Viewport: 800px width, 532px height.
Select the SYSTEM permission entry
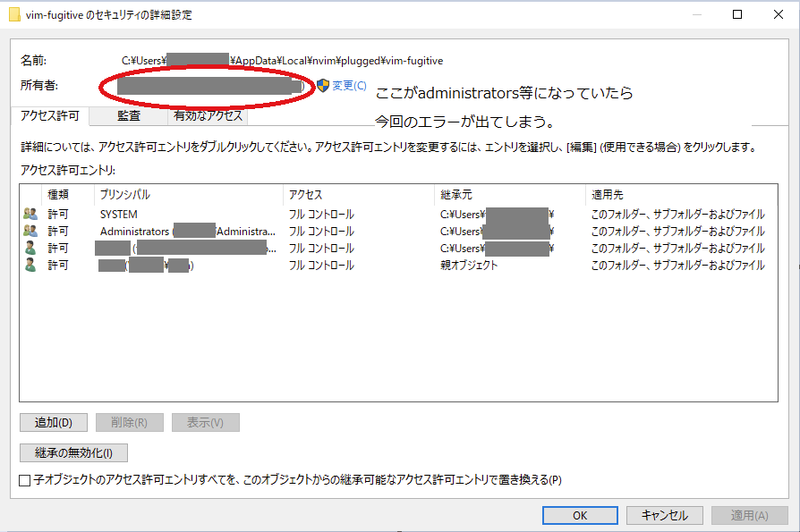pyautogui.click(x=398, y=214)
